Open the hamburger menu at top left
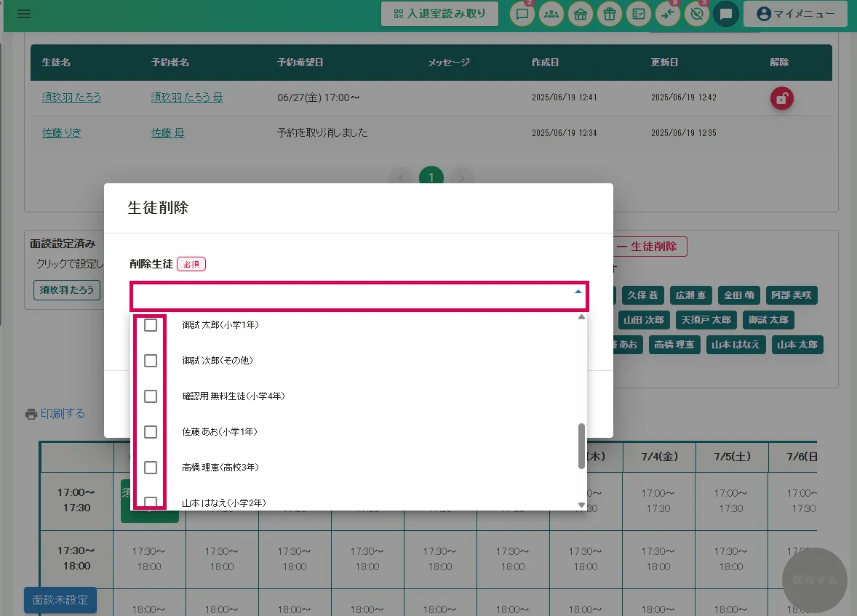Image resolution: width=857 pixels, height=616 pixels. [24, 14]
